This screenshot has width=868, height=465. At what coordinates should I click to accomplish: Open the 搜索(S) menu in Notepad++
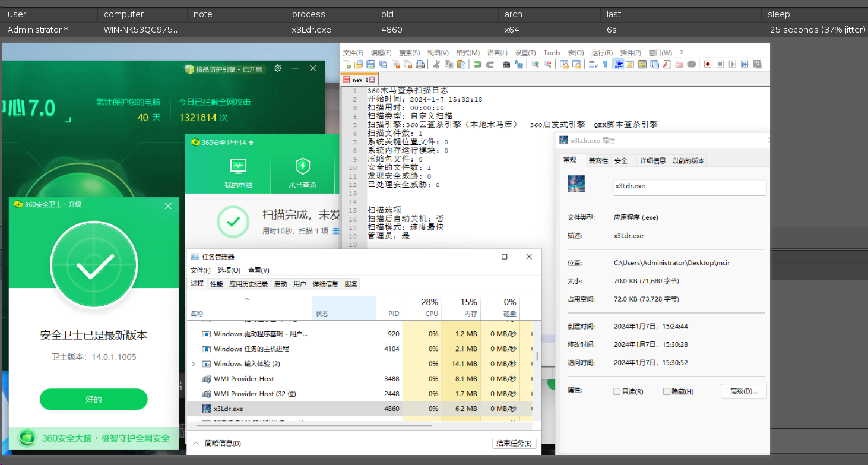[410, 53]
